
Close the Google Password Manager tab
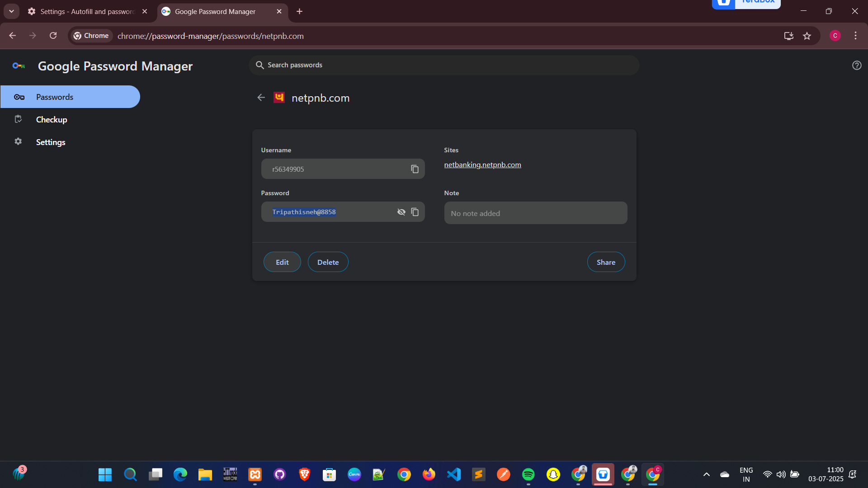tap(279, 11)
